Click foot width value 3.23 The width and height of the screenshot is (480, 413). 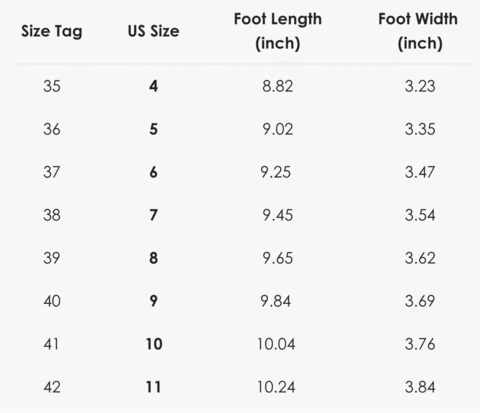[420, 86]
